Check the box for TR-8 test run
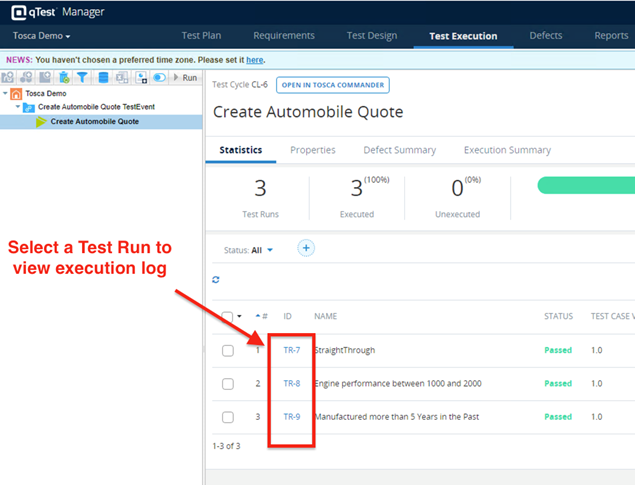Viewport: 635px width, 485px height. (x=228, y=384)
